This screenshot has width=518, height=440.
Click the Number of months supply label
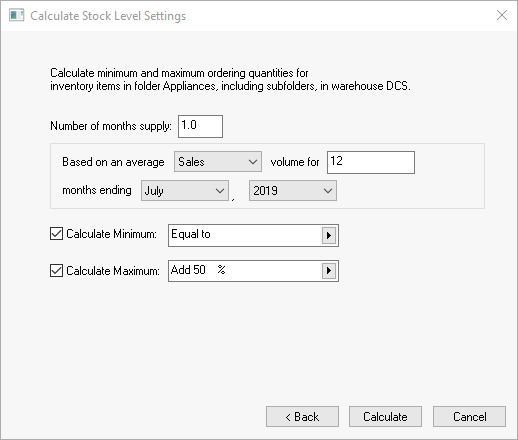pos(111,126)
